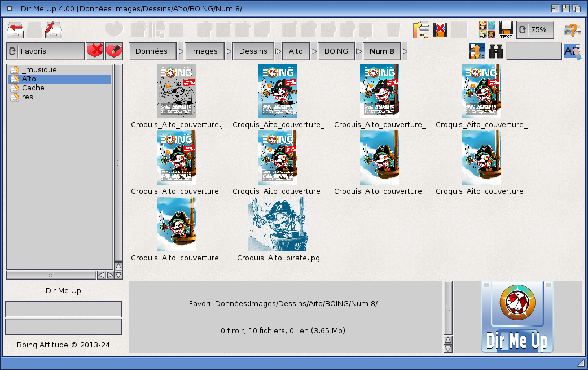Click the go-back drive icon with left red arrow

click(x=15, y=29)
